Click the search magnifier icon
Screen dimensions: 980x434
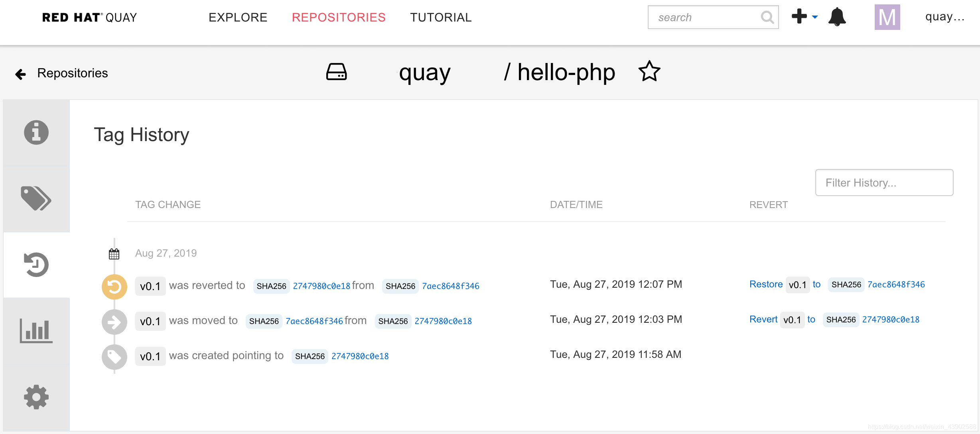(x=767, y=17)
